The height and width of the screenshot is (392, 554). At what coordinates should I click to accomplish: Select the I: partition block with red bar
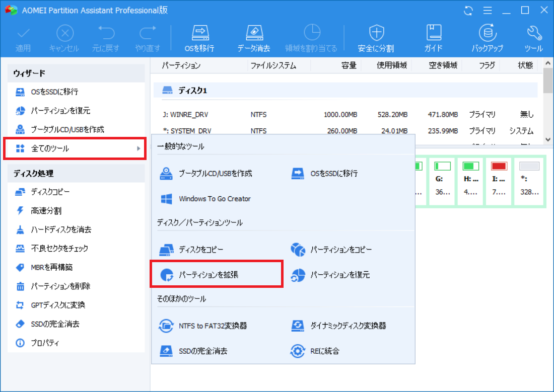point(499,181)
